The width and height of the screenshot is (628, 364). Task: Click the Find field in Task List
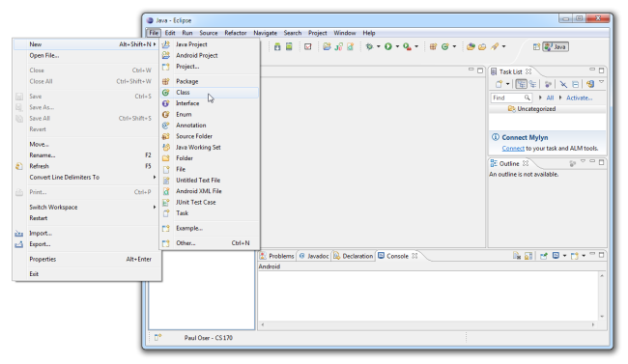[x=511, y=98]
